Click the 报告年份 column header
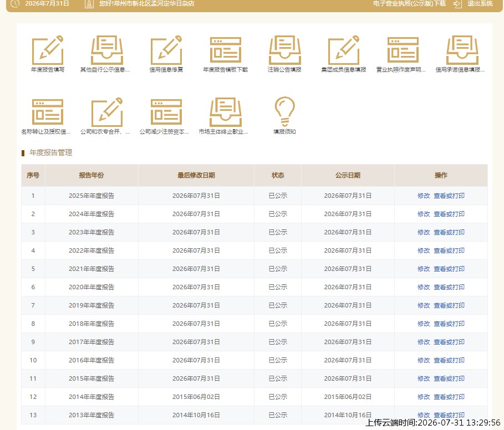 [91, 175]
